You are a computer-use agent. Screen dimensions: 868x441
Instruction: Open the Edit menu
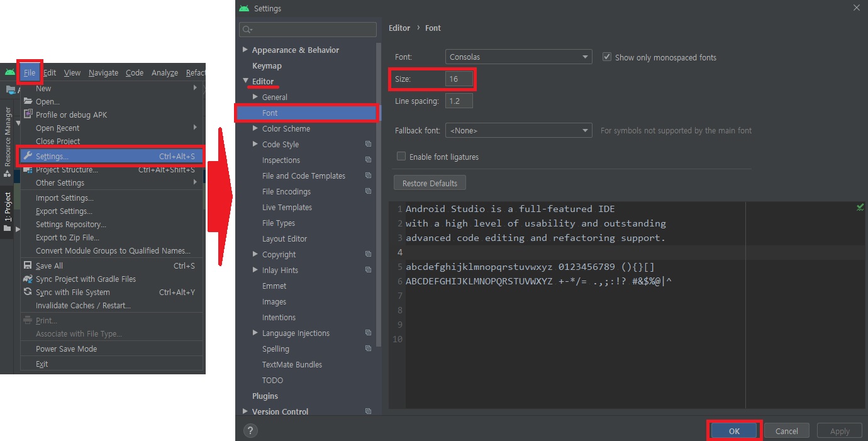(50, 72)
